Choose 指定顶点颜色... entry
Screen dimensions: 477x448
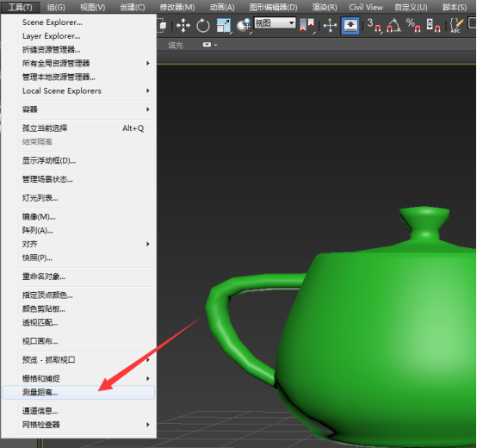click(79, 296)
